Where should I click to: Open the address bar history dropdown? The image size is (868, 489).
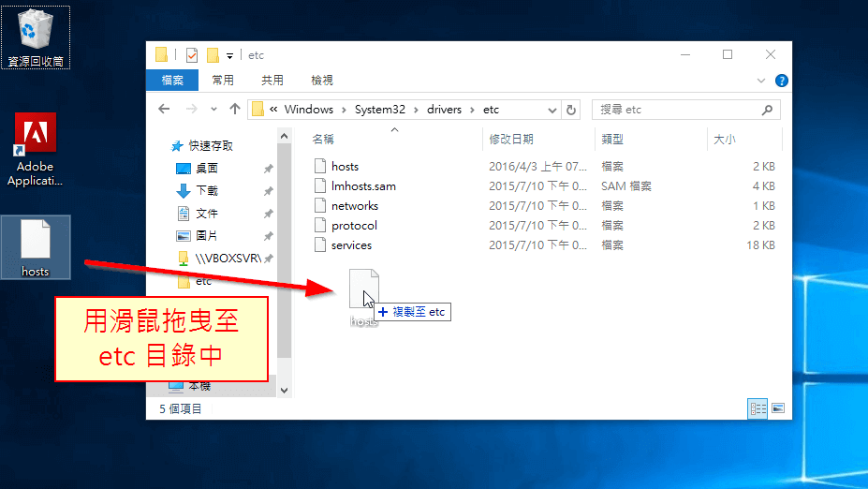click(552, 110)
